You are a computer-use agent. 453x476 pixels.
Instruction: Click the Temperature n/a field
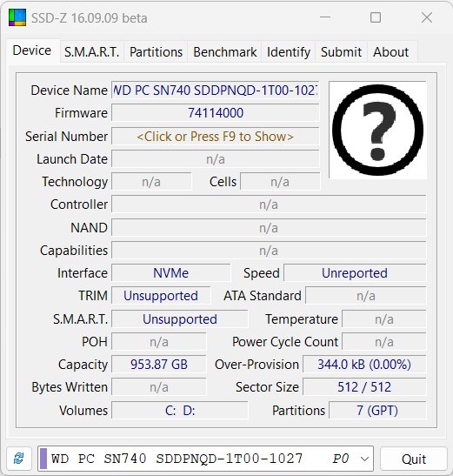pyautogui.click(x=384, y=319)
